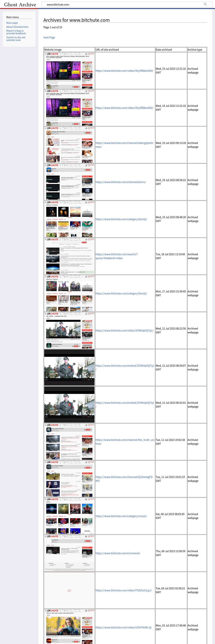Click Archives for www.bitchute.com heading

click(x=77, y=20)
